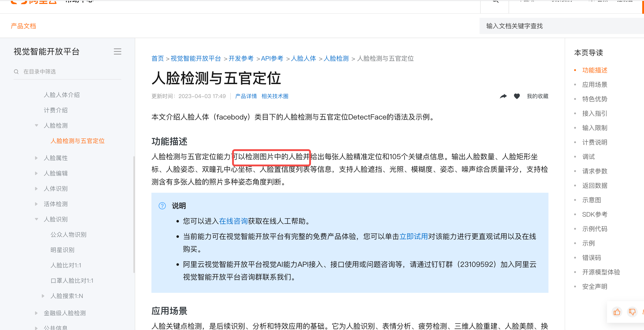Click the document keyword search field

coord(560,26)
